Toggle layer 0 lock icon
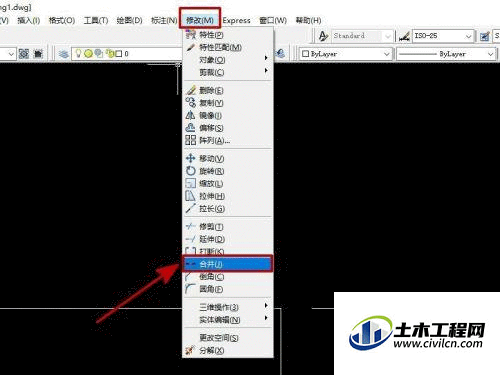This screenshot has height=375, width=500. coord(109,53)
